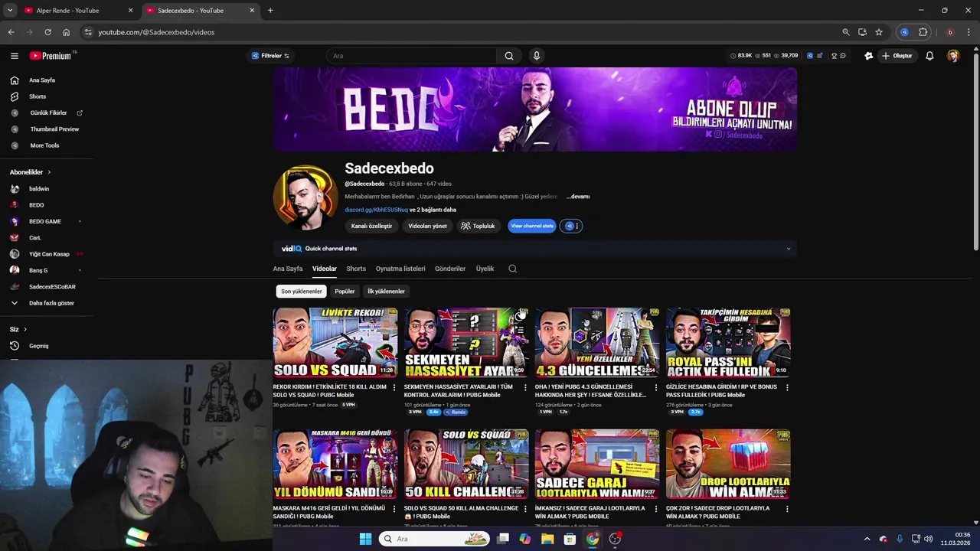
Task: Open the Filtreler toggle in header
Action: [271, 56]
